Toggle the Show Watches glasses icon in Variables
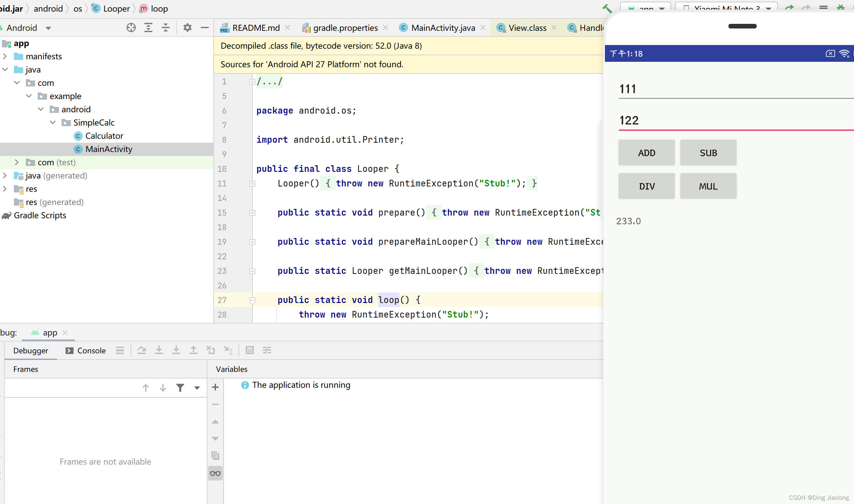 tap(215, 474)
